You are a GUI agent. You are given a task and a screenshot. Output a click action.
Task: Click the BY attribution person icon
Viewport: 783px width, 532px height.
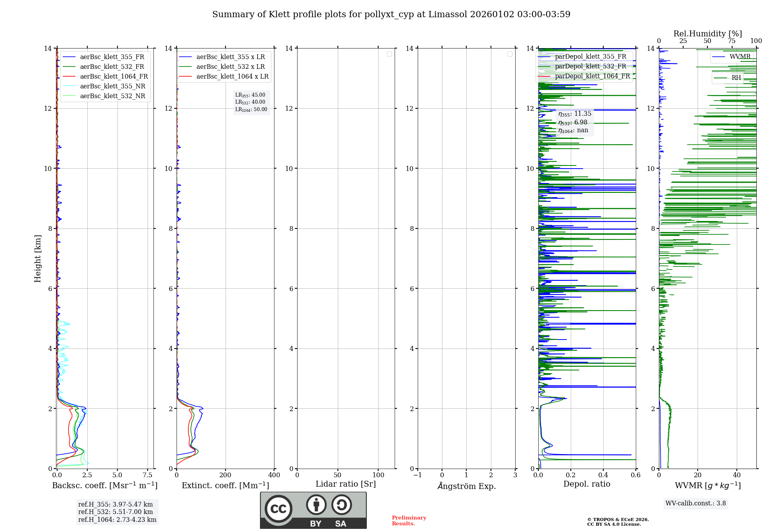pos(316,505)
